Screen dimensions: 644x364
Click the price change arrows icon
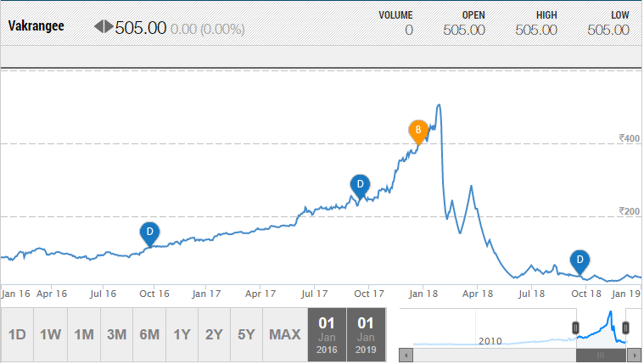pyautogui.click(x=104, y=26)
